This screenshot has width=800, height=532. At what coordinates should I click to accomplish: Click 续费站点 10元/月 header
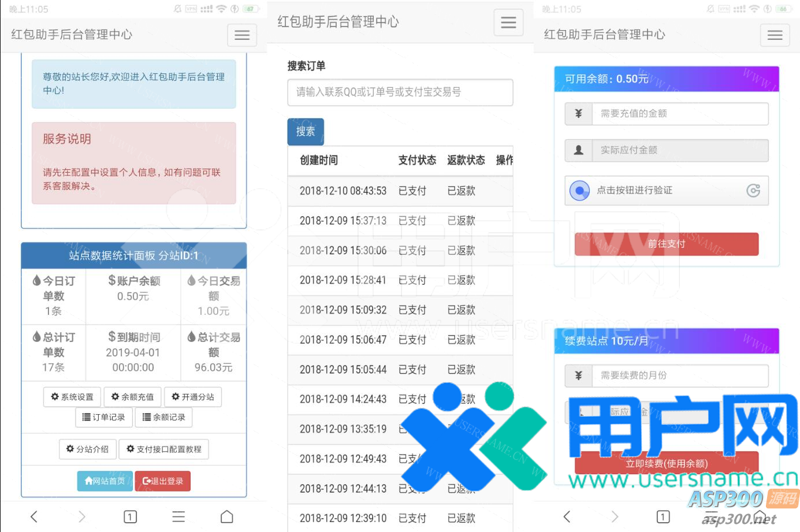[x=667, y=341]
